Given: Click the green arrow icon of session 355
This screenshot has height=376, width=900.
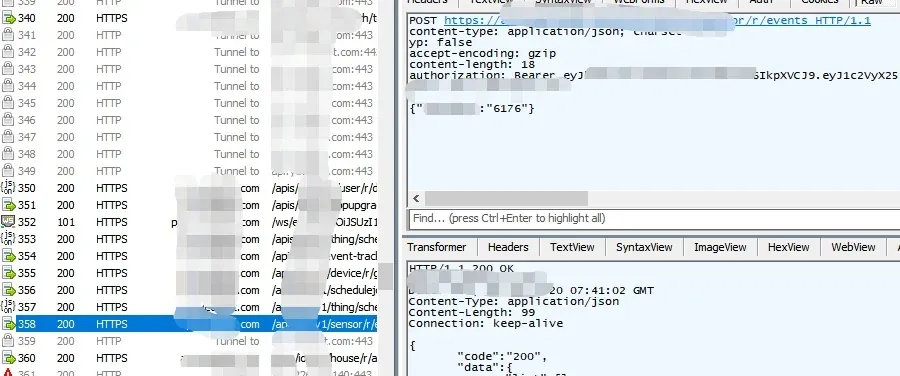Looking at the screenshot, I should (8, 273).
